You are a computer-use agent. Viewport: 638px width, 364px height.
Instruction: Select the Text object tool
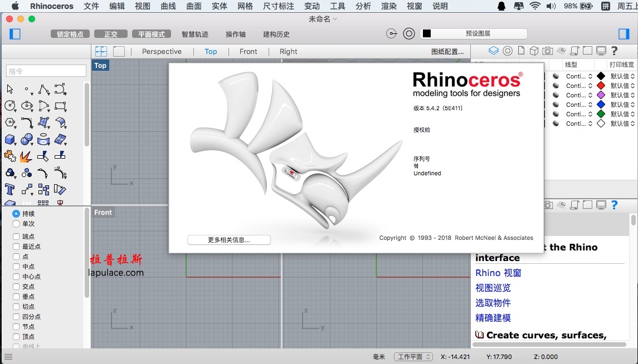(x=10, y=189)
